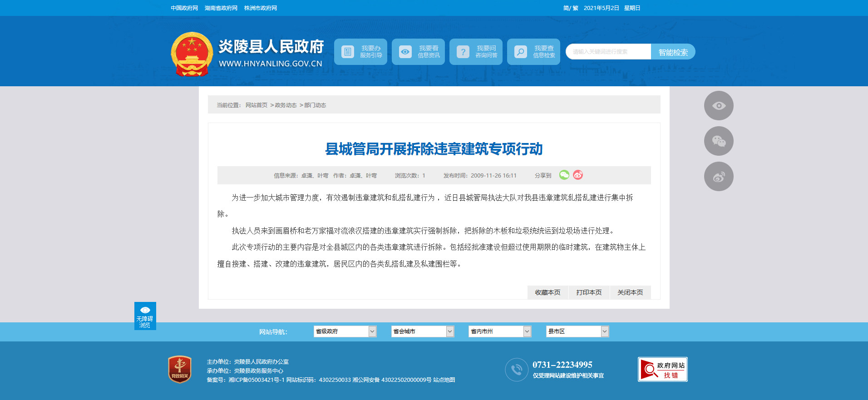Go to 政务动态 in breadcrumb

click(x=286, y=105)
